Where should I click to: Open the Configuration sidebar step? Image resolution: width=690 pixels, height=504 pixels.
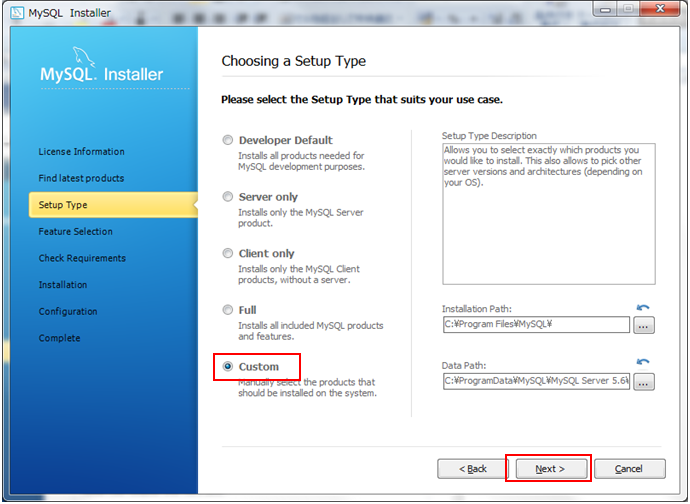coord(68,312)
